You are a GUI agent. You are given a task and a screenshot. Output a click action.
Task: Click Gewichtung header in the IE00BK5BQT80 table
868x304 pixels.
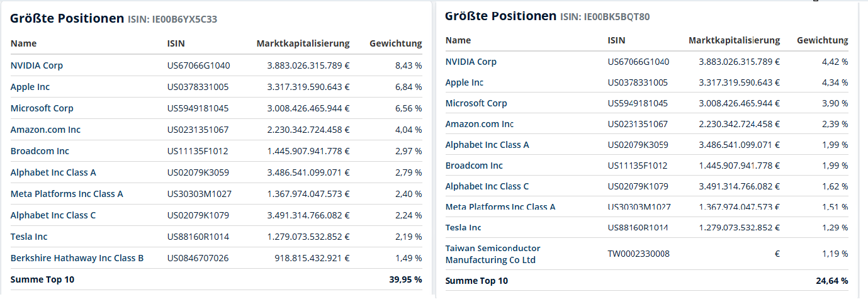tap(822, 40)
